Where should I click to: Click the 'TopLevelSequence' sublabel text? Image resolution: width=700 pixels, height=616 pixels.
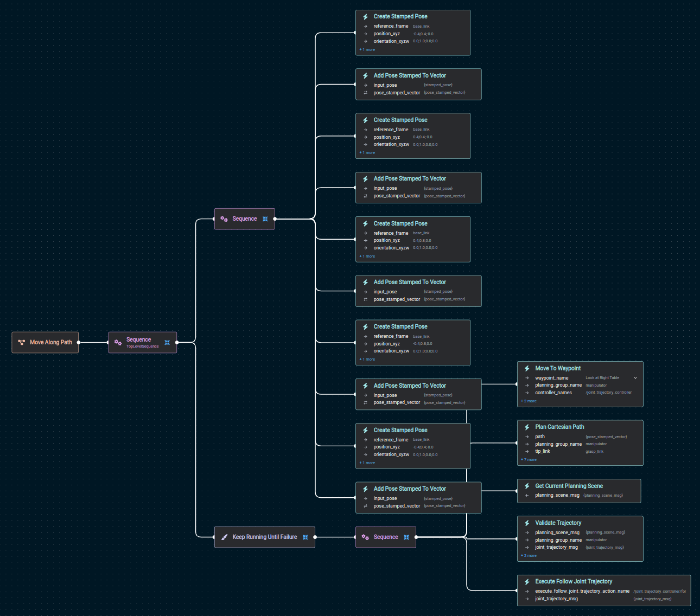[x=143, y=347]
